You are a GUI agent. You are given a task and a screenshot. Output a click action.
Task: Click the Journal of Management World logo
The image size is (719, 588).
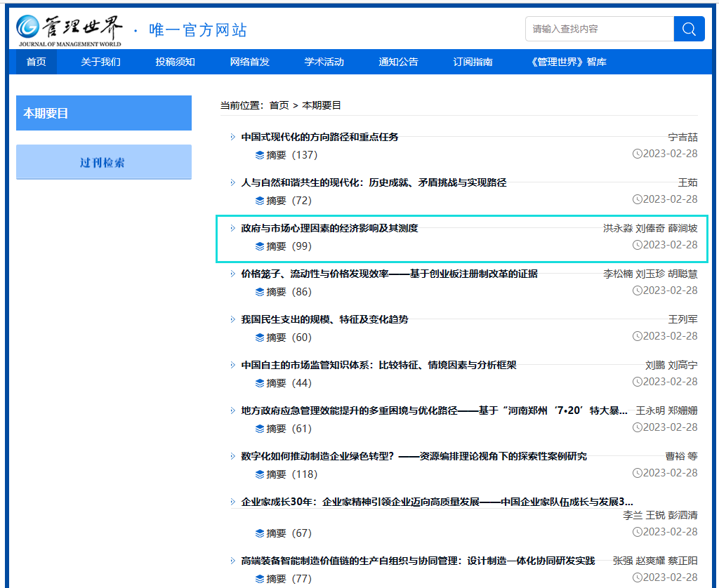pyautogui.click(x=69, y=29)
